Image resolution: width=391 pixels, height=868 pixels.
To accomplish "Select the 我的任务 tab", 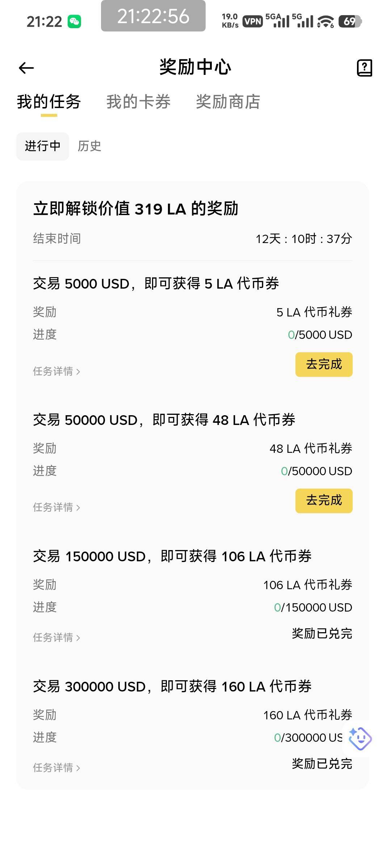I will click(49, 102).
